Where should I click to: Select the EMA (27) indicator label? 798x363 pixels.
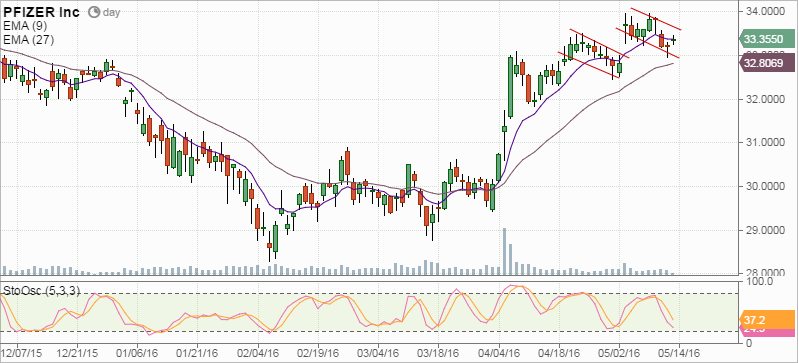[28, 40]
